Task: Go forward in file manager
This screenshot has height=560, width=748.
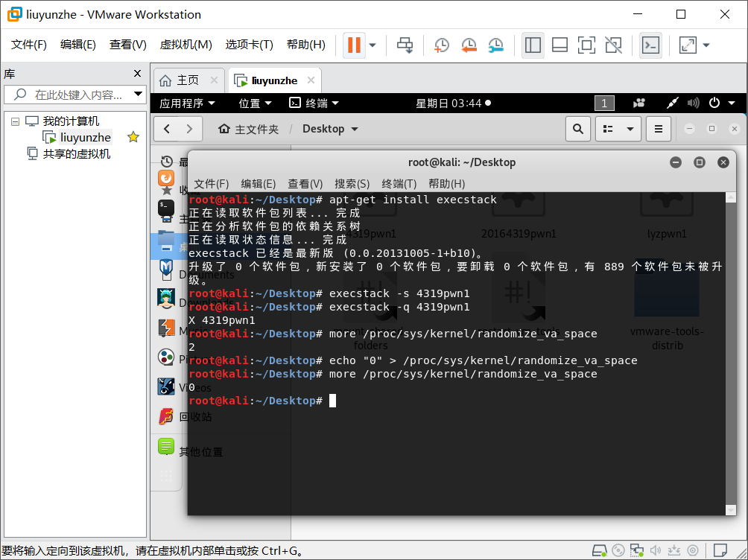Action: [189, 129]
